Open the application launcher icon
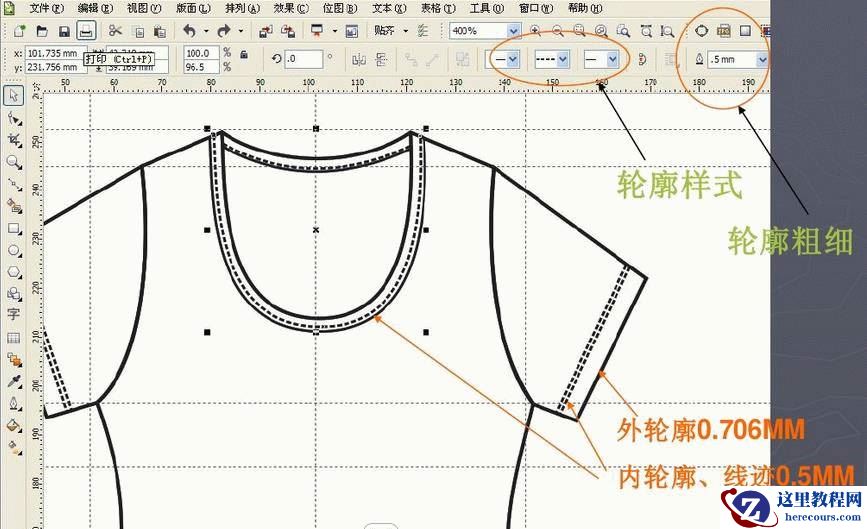 pyautogui.click(x=317, y=31)
